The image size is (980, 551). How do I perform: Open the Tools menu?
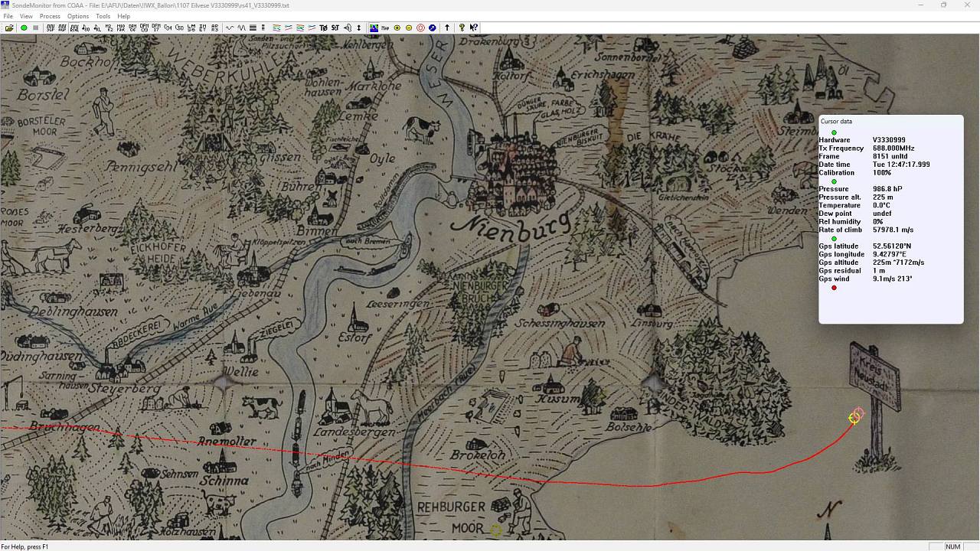103,16
